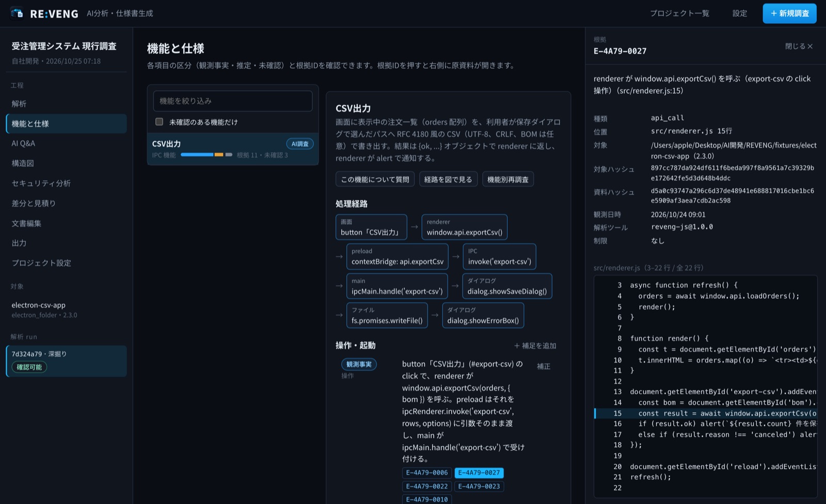Select the window.api.exportCsv() renderer node
Image resolution: width=826 pixels, height=504 pixels.
coord(465,227)
